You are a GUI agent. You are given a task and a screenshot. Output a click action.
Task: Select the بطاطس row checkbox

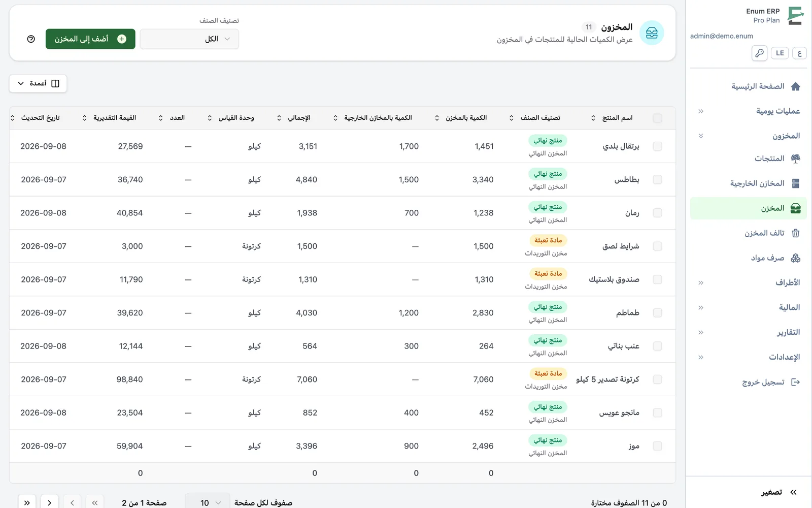point(657,179)
